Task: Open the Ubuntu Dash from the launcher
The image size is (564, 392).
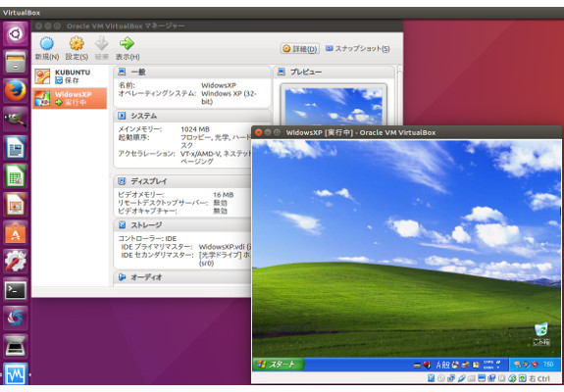Action: [16, 33]
